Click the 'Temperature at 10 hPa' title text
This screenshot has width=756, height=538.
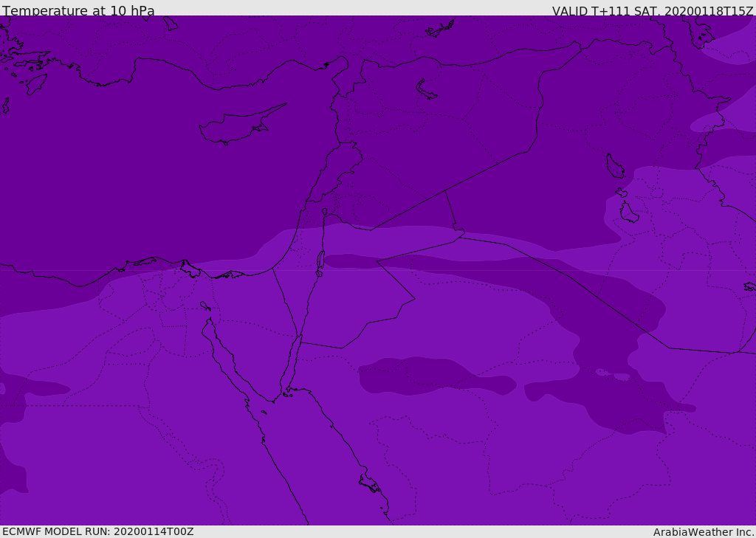point(78,10)
